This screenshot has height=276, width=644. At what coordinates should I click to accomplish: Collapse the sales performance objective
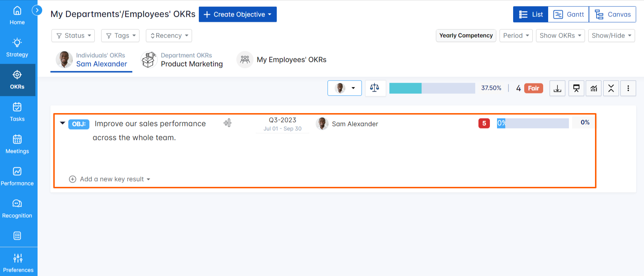pos(63,123)
